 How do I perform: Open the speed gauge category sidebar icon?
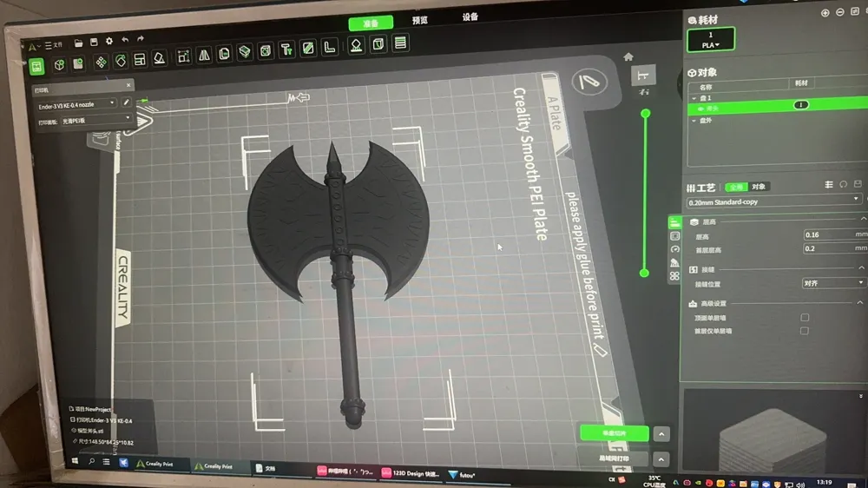pyautogui.click(x=674, y=249)
